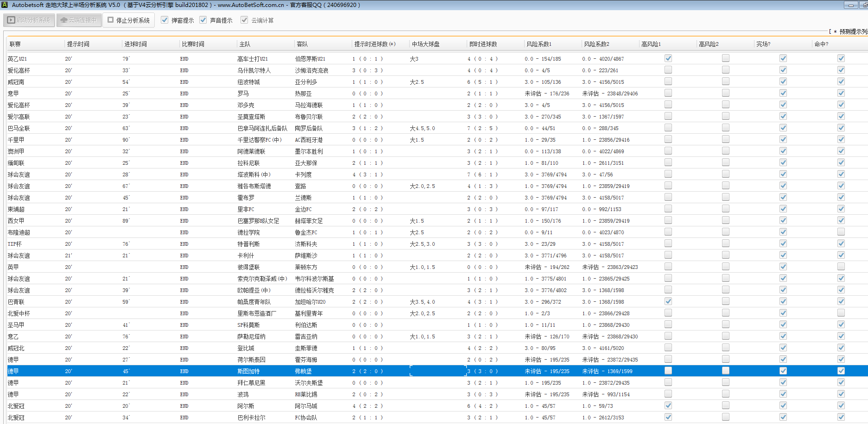Select the 罗马 home team cell
This screenshot has width=868, height=424.
click(x=243, y=94)
